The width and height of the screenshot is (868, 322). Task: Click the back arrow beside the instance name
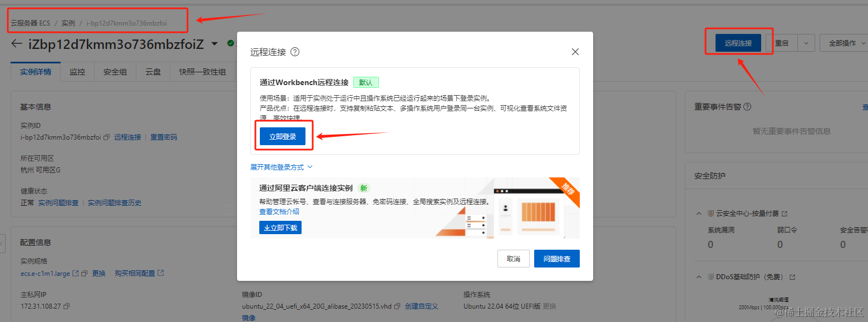(17, 43)
